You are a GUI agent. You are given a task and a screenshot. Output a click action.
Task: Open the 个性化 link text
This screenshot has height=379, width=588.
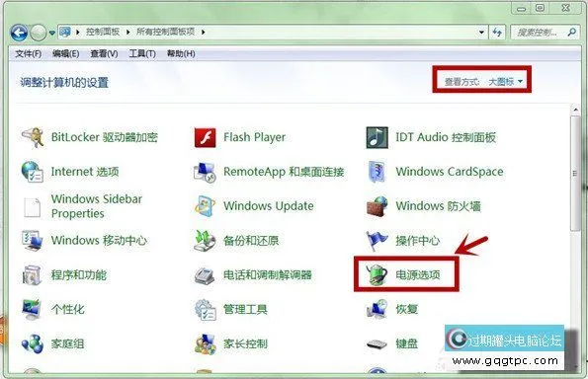(67, 310)
